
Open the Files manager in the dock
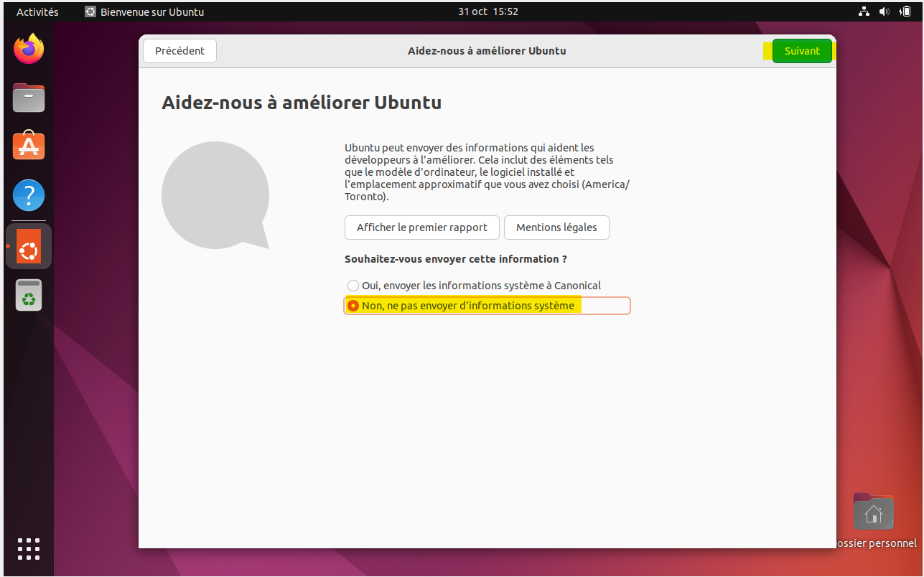click(29, 98)
